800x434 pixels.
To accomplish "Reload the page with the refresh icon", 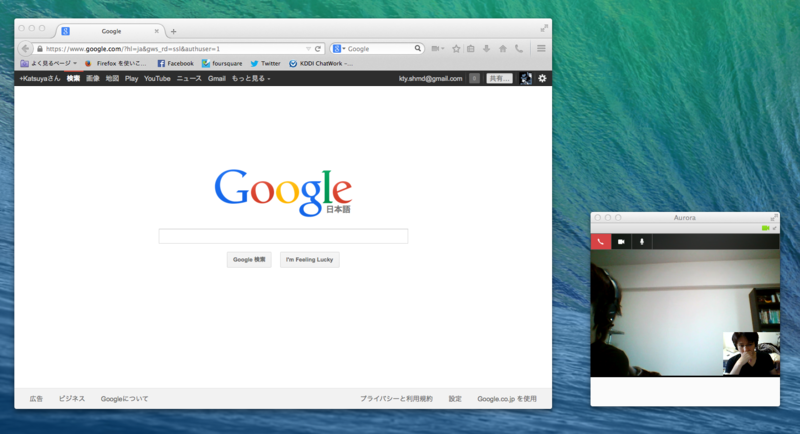I will pyautogui.click(x=318, y=48).
